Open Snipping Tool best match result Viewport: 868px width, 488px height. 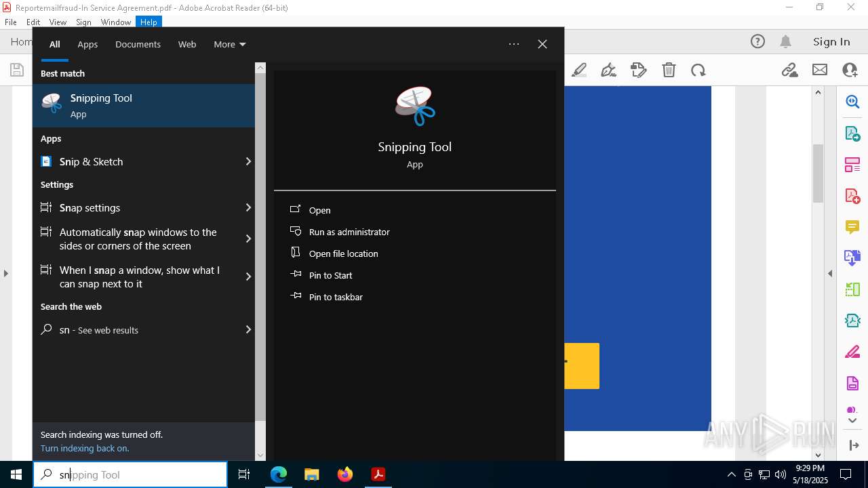click(x=144, y=106)
